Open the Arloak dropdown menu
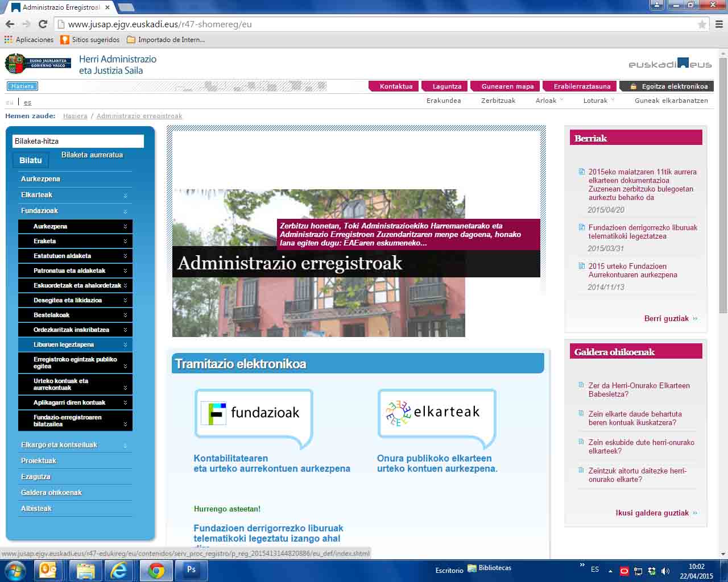This screenshot has height=582, width=728. (x=549, y=101)
